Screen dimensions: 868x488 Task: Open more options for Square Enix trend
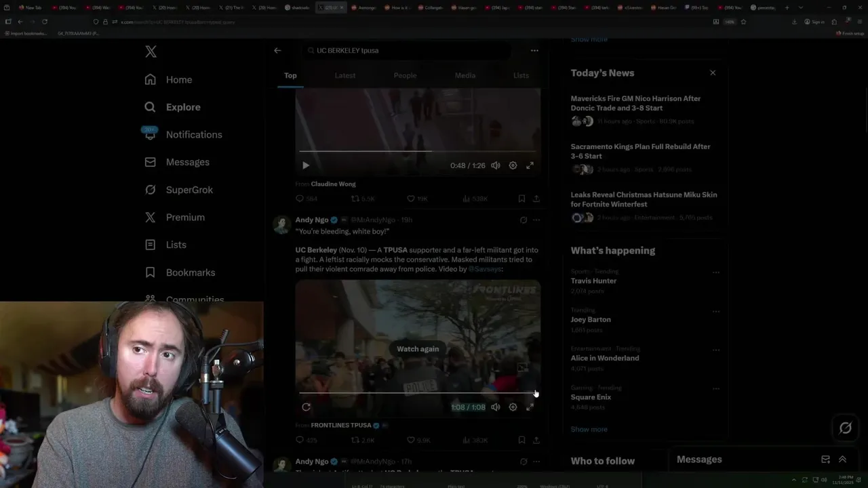pyautogui.click(x=715, y=388)
